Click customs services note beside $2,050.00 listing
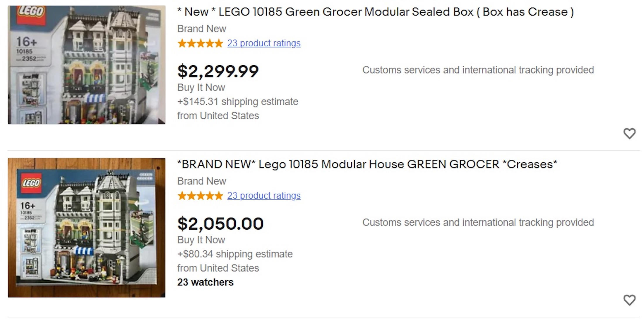 tap(478, 222)
